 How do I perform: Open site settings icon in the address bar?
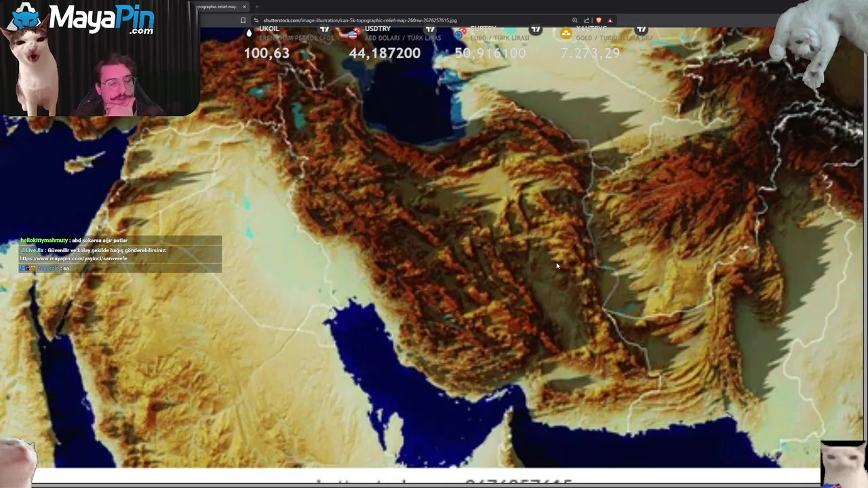256,20
